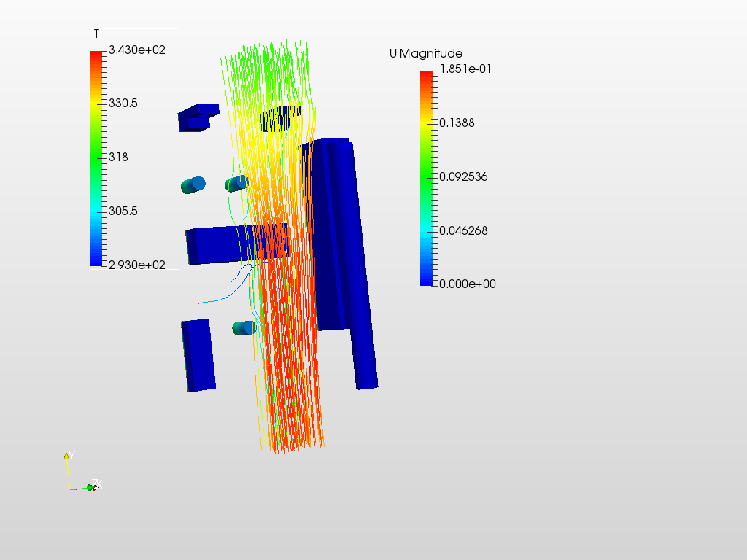Select the U Magnitude color legend bar
This screenshot has width=747, height=560.
[425, 175]
